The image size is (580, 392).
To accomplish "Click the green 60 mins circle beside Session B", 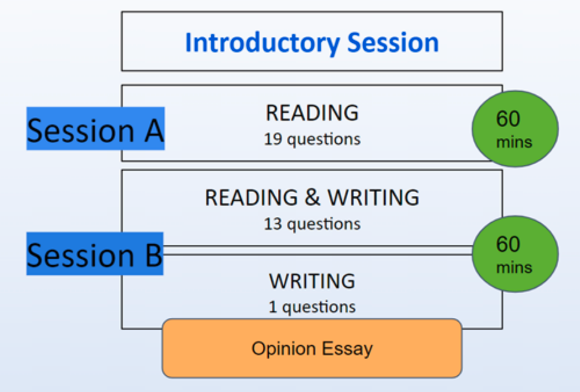I will click(514, 254).
